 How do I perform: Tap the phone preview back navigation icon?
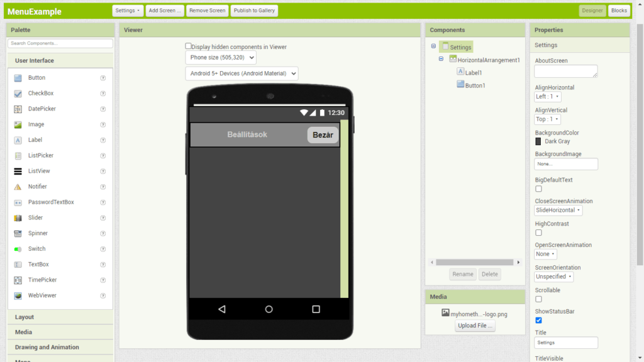click(222, 309)
